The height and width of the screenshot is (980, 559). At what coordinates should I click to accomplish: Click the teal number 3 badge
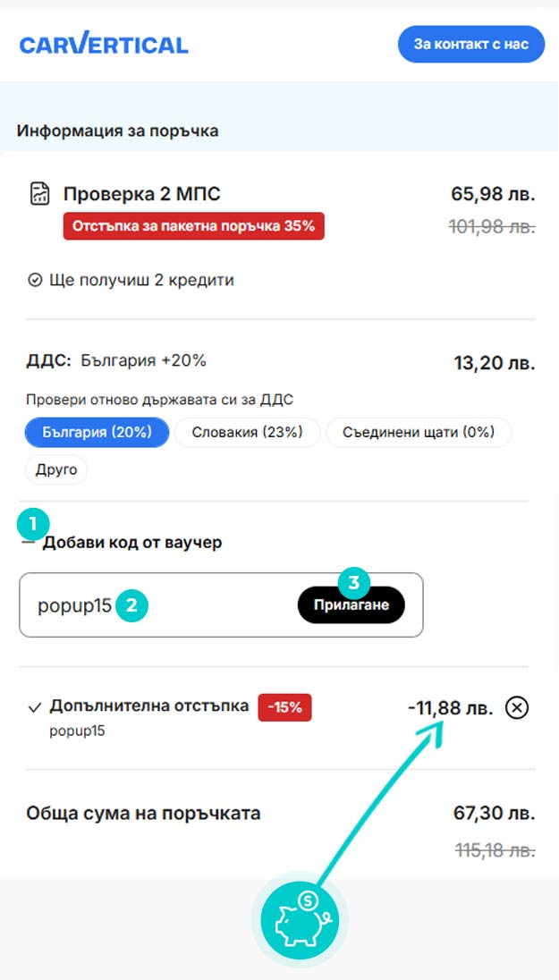(354, 582)
